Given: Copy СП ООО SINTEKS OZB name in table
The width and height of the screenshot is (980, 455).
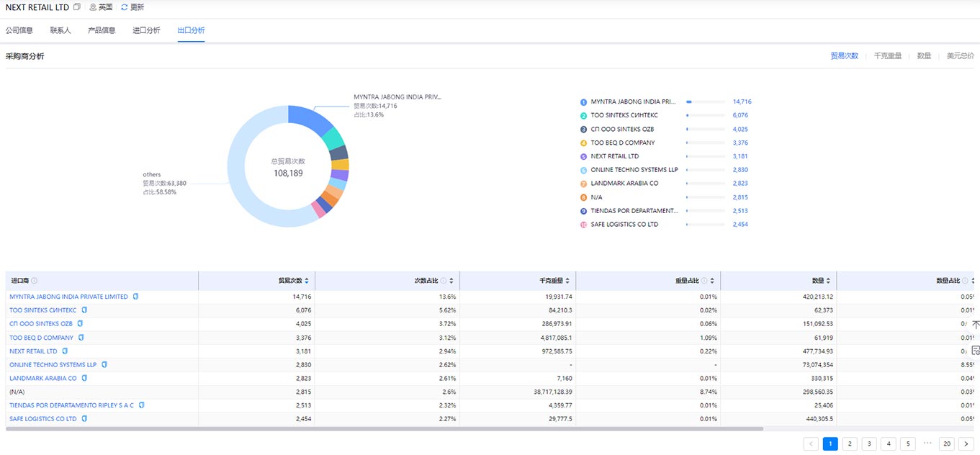Looking at the screenshot, I should (x=80, y=324).
